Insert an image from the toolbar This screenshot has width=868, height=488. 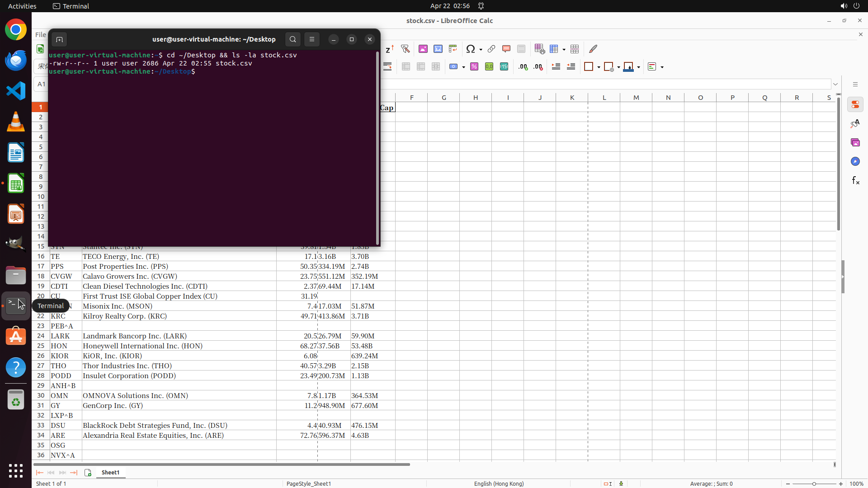click(423, 49)
